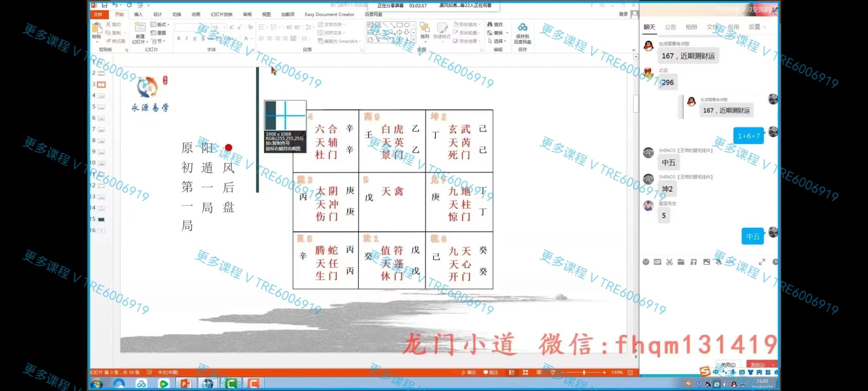Click the Arrange (排列) icon
Image resolution: width=868 pixels, height=391 pixels.
(x=425, y=27)
